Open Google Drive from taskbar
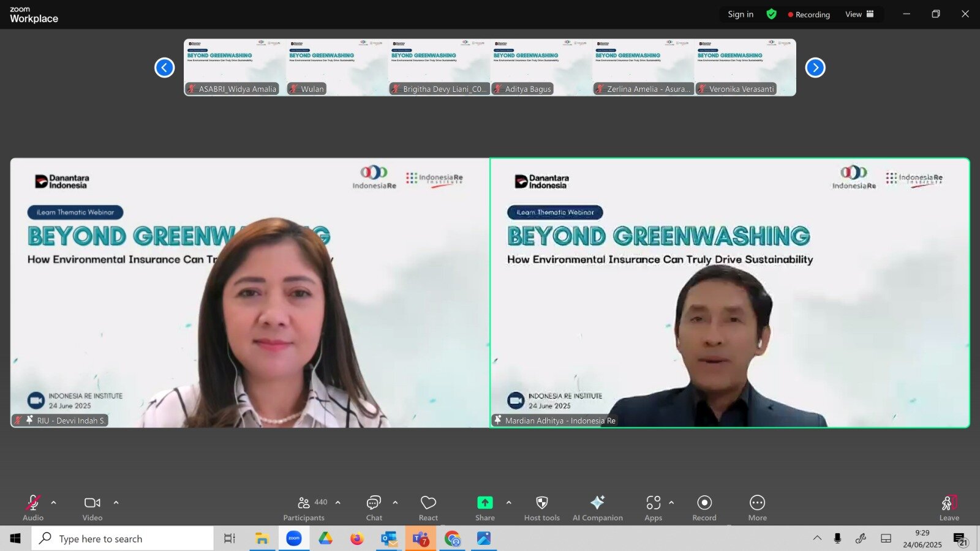This screenshot has height=551, width=980. coord(325,539)
